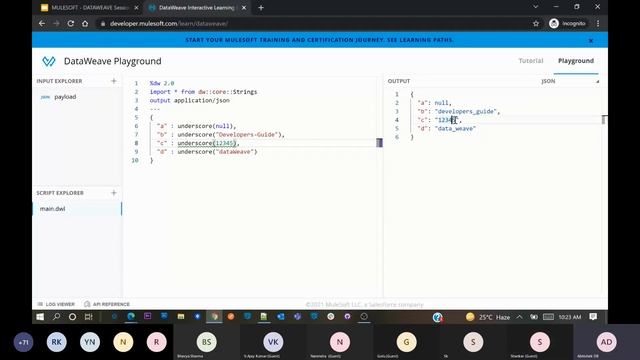Click the DataWeave logo icon

point(49,61)
